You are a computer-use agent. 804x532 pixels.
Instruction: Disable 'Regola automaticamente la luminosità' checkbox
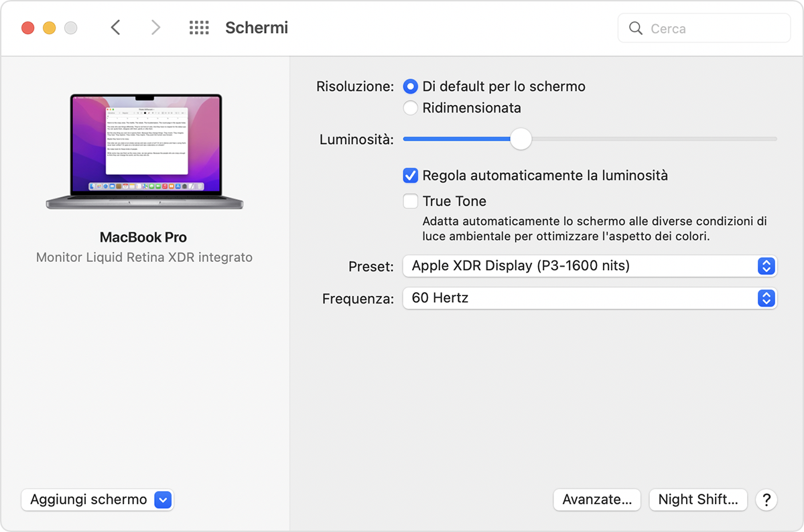click(x=411, y=176)
